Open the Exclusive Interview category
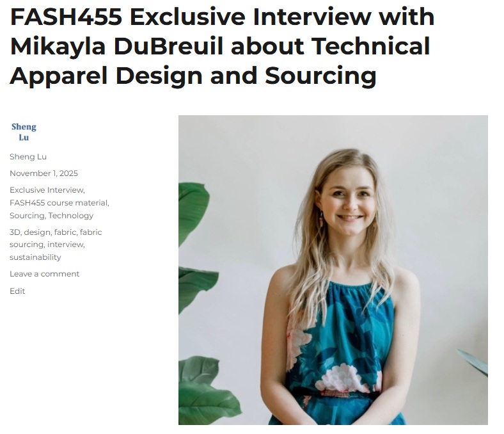This screenshot has height=434, width=504. (x=47, y=190)
